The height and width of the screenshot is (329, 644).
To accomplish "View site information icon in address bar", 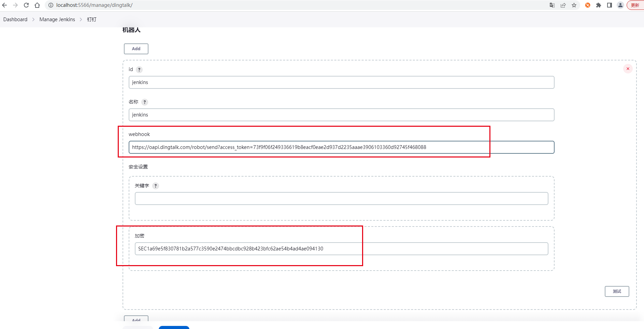I will point(51,5).
